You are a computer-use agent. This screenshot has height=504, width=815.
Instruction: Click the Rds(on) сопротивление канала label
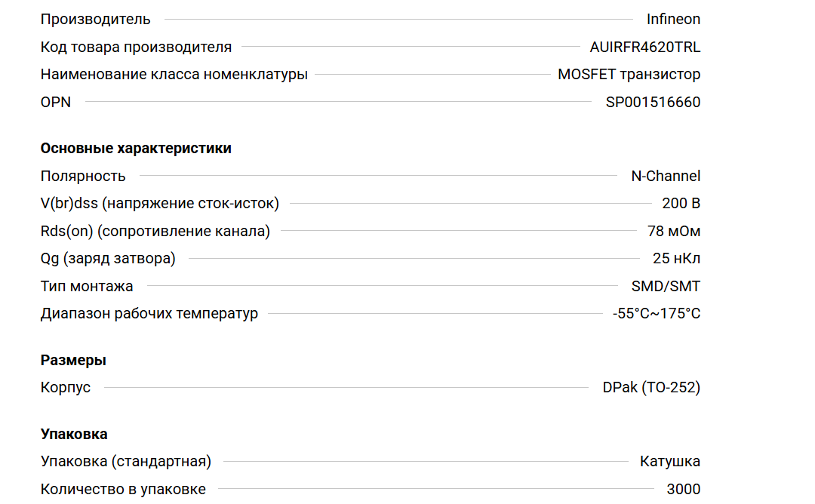point(155,231)
